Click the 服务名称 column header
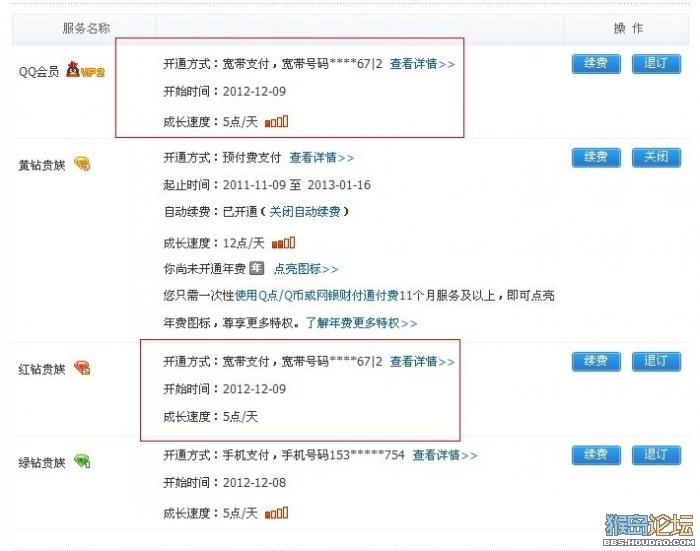Viewport: 700px width, 551px height. pyautogui.click(x=86, y=29)
